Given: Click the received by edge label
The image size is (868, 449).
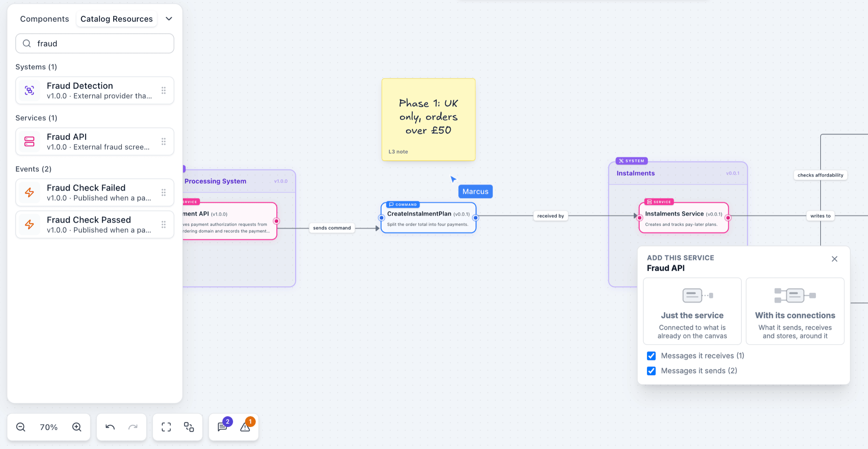Looking at the screenshot, I should tap(550, 216).
